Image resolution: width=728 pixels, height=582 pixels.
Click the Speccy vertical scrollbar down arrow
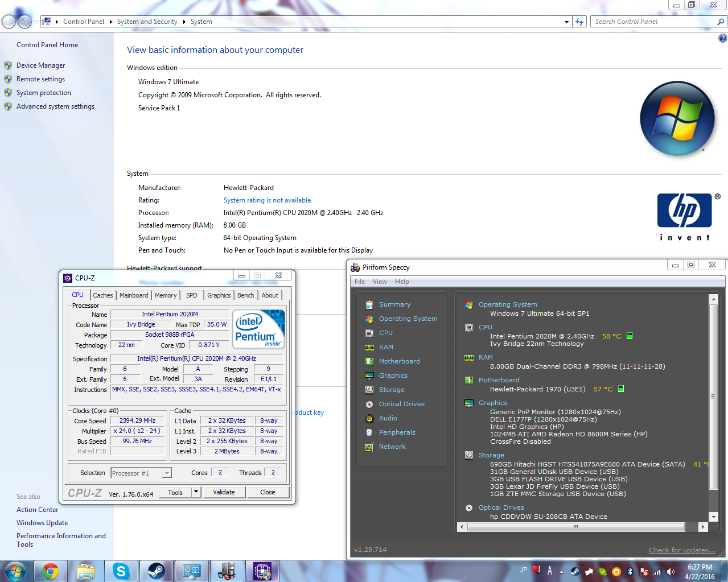coord(714,517)
